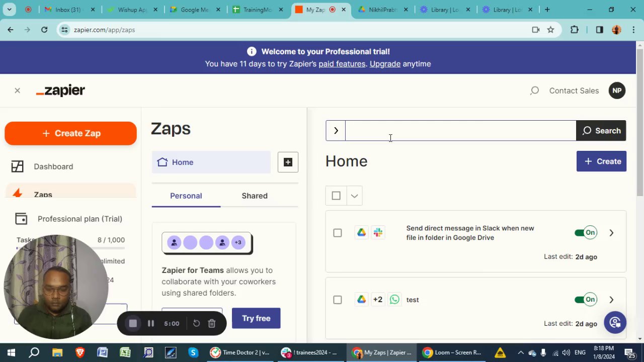Click the Slack icon in the first zap row

[x=378, y=232]
